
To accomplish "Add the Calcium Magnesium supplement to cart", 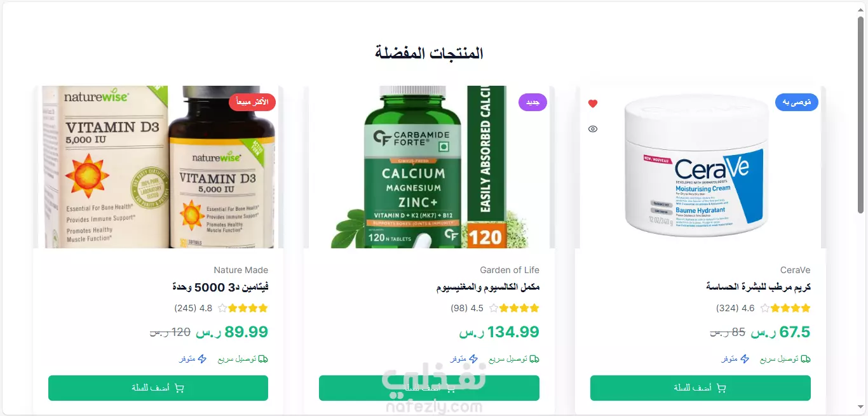I will pyautogui.click(x=429, y=388).
